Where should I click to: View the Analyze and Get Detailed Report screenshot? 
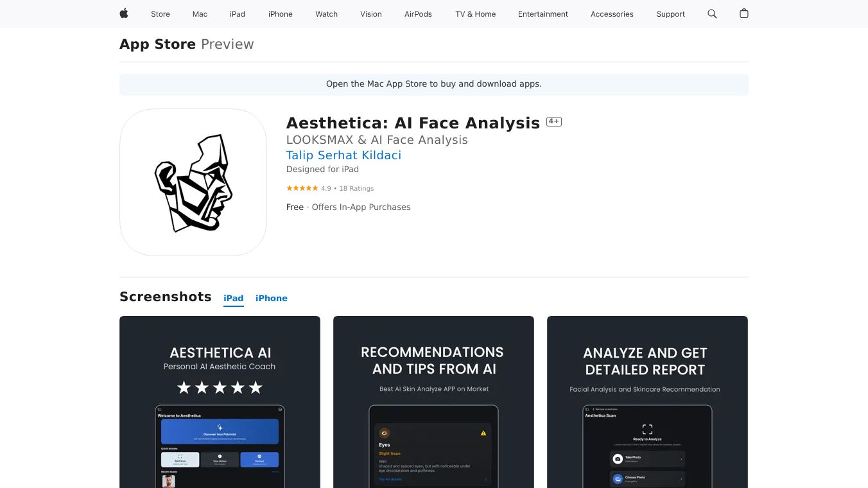tap(647, 402)
